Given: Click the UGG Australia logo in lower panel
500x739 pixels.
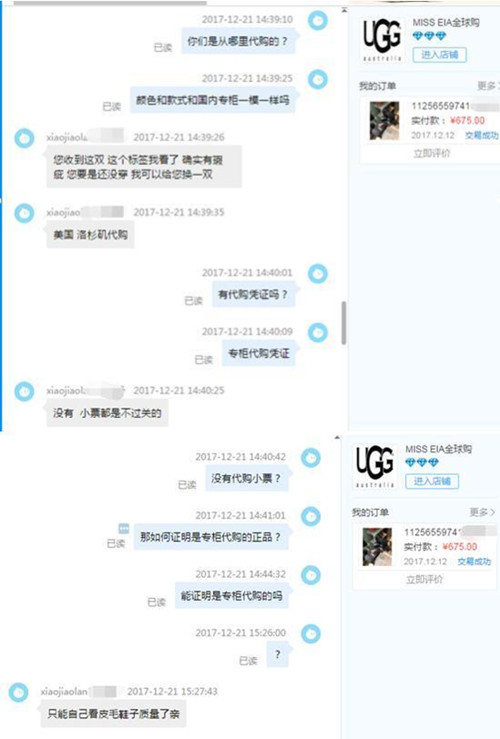Looking at the screenshot, I should (375, 466).
